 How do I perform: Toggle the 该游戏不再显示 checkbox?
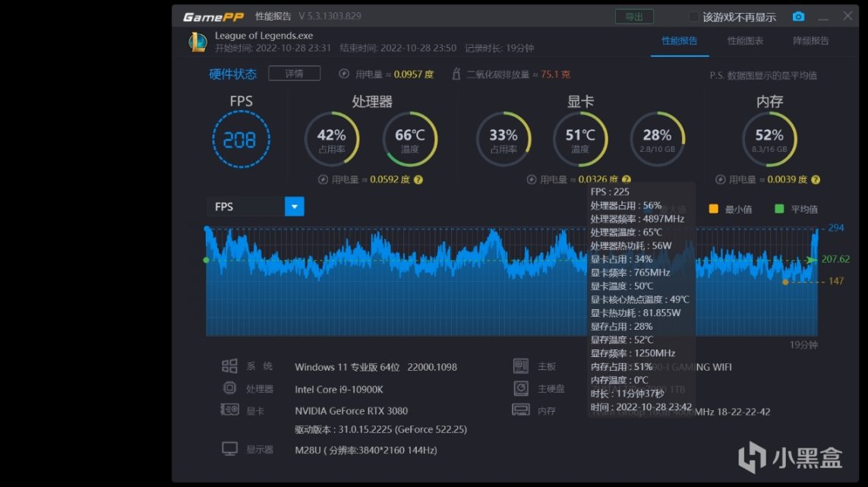point(693,17)
